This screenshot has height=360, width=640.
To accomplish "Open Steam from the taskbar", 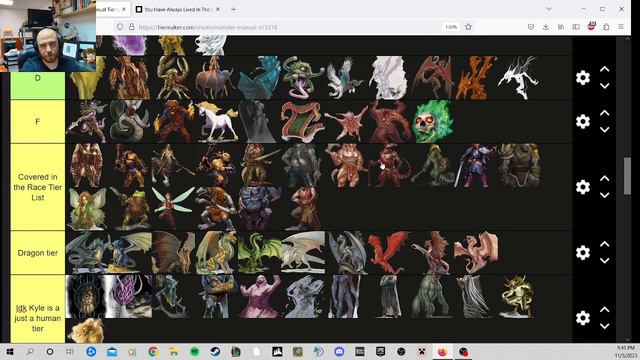I will click(215, 351).
